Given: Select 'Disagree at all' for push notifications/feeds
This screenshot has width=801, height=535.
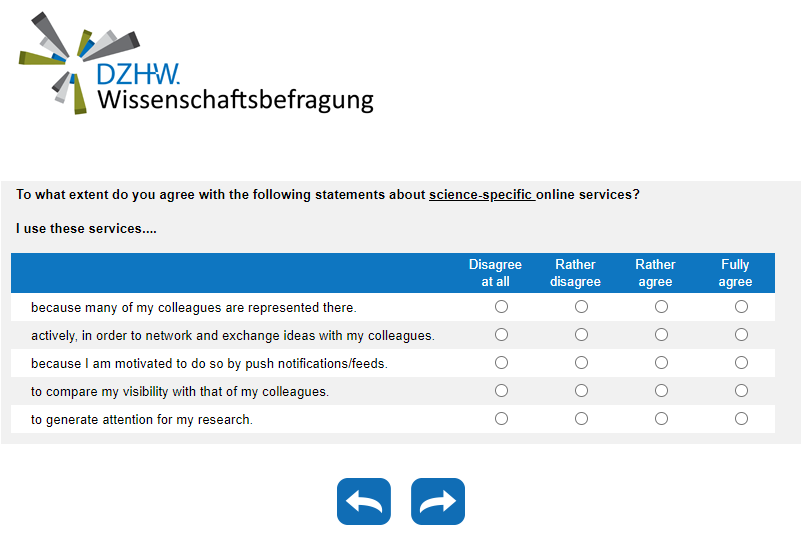Looking at the screenshot, I should (x=502, y=363).
